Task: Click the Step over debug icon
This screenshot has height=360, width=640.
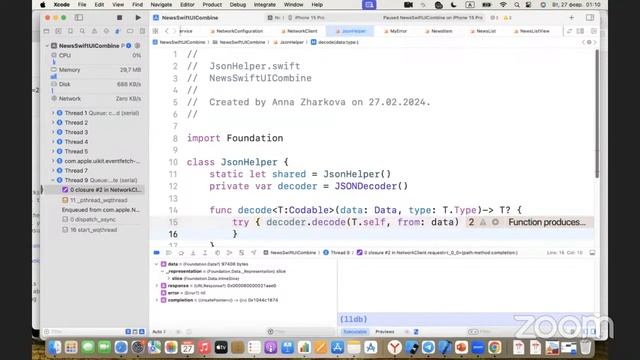Action: pyautogui.click(x=181, y=253)
